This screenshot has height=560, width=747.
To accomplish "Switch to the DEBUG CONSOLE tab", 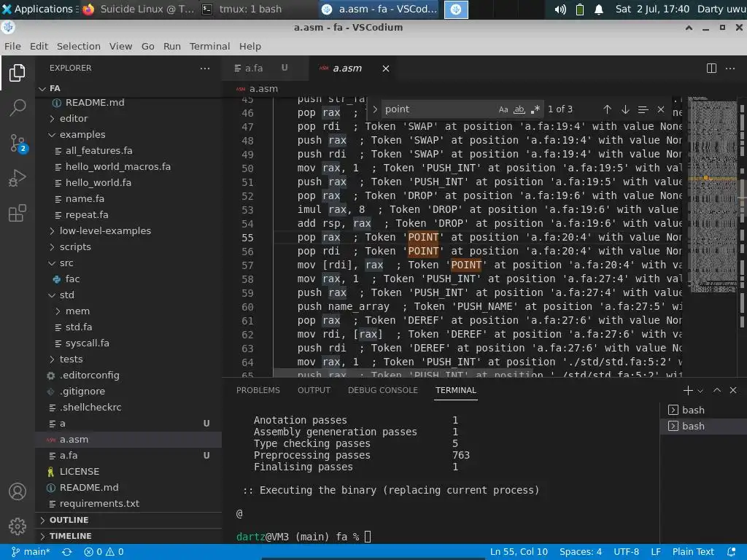I will coord(382,390).
